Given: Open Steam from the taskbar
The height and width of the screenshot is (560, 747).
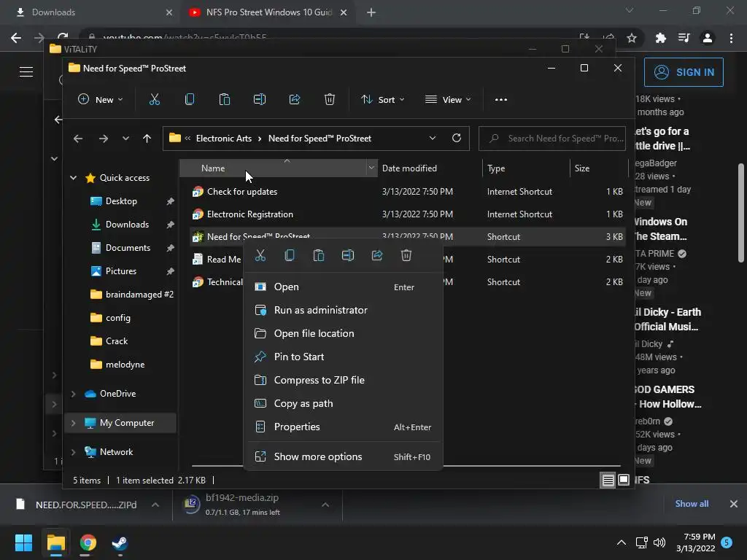Looking at the screenshot, I should click(x=120, y=542).
